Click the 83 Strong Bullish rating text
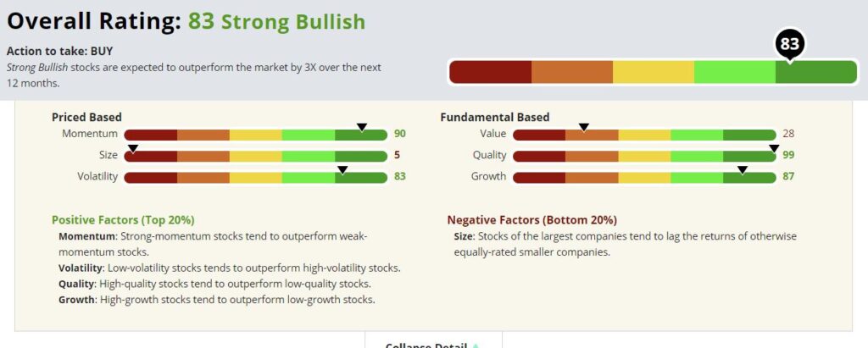 [277, 21]
